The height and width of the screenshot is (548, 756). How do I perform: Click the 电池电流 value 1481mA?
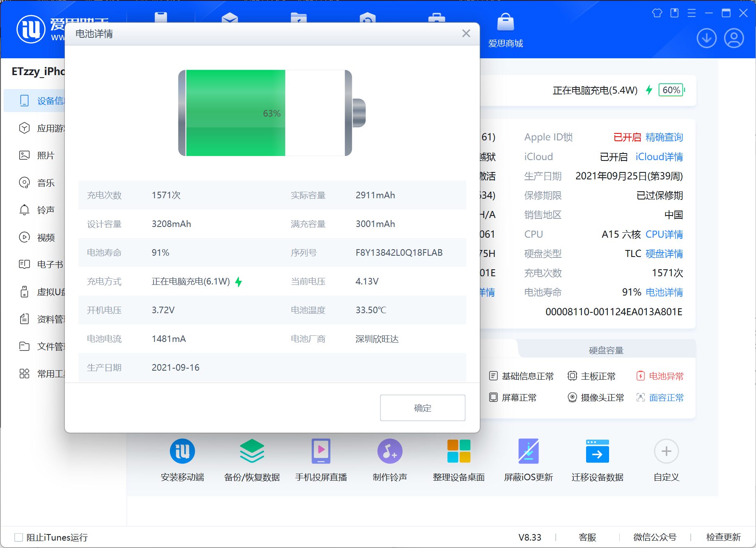click(x=169, y=339)
